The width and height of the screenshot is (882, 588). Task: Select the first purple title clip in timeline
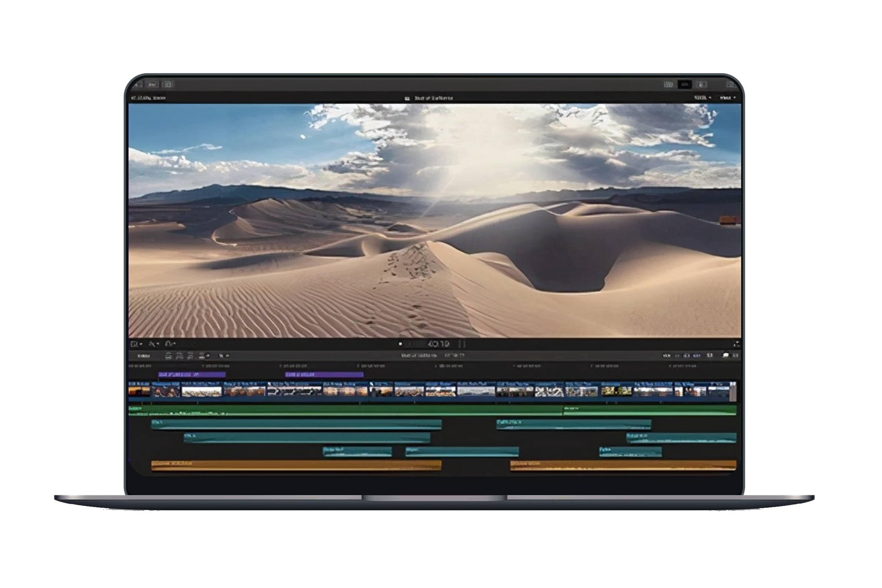(192, 375)
